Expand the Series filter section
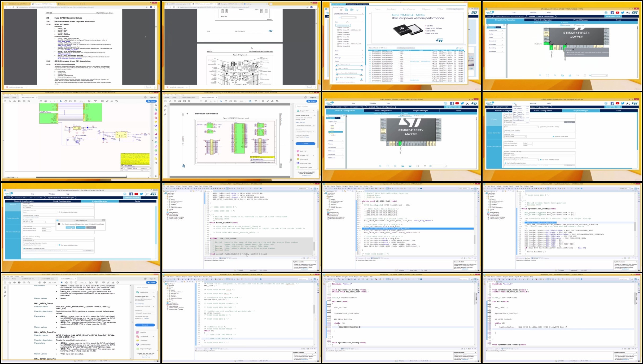 pos(362,51)
